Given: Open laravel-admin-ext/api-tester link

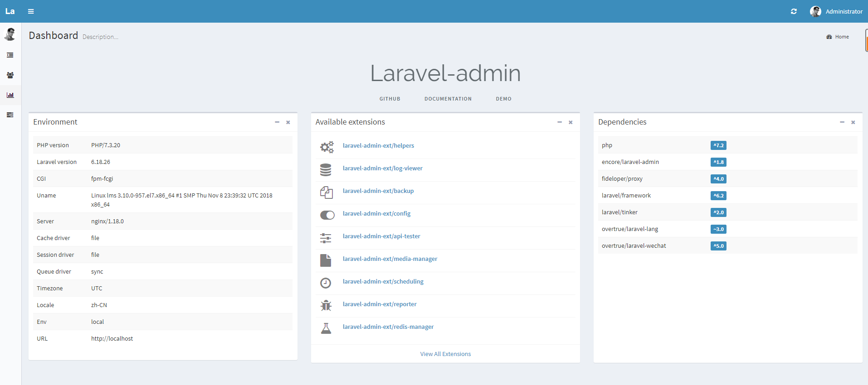Looking at the screenshot, I should click(x=381, y=236).
